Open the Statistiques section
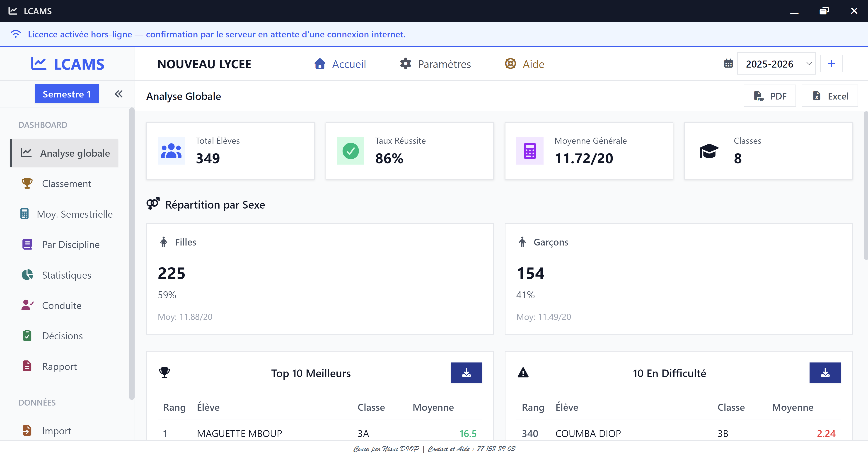Screen dimensions: 868x457 (64, 275)
